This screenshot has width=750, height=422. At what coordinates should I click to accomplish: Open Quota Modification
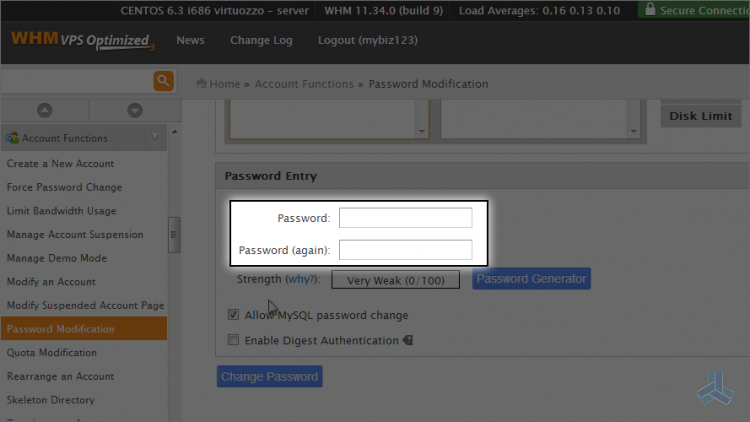pos(52,353)
